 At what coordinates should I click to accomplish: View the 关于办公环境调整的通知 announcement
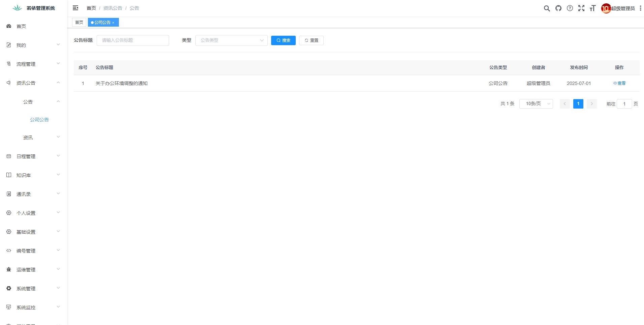point(619,83)
